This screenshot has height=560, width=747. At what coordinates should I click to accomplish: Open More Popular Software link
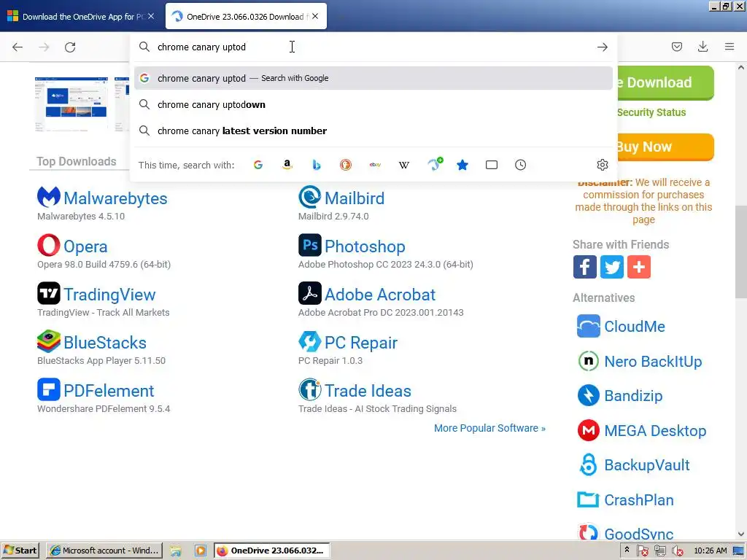point(489,428)
